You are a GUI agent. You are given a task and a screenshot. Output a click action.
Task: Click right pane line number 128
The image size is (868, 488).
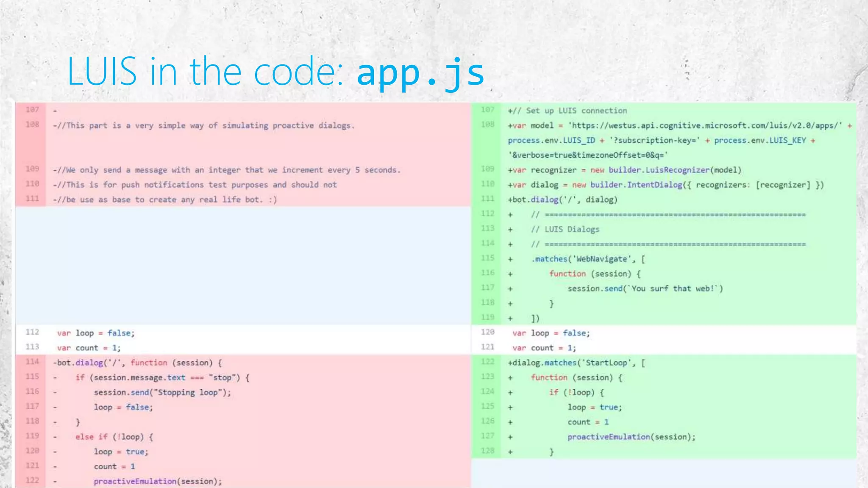point(488,451)
